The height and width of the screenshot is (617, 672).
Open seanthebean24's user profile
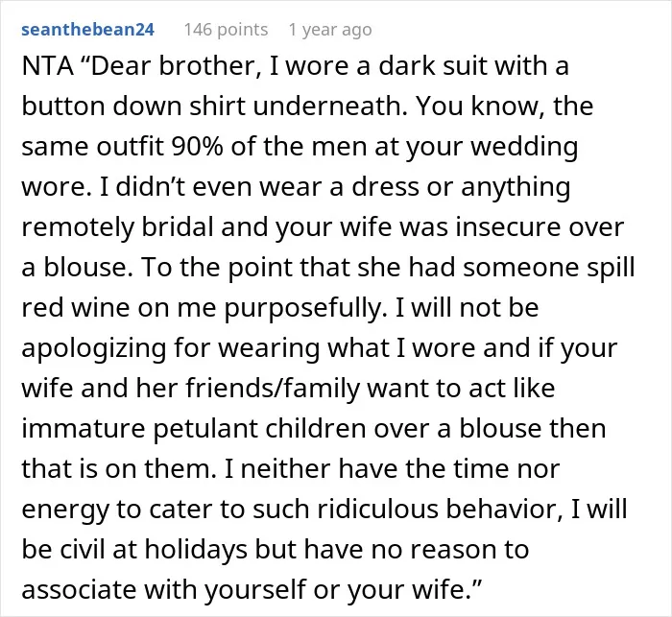pyautogui.click(x=88, y=30)
